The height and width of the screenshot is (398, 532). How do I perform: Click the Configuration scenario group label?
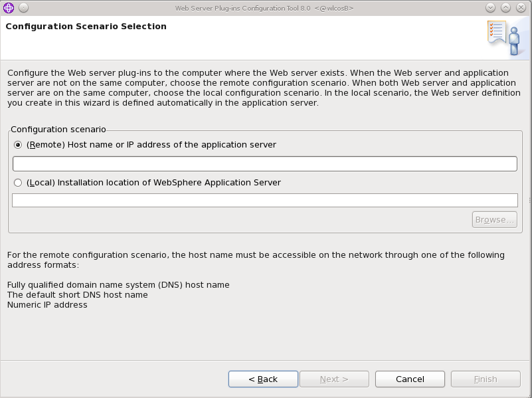tap(58, 130)
